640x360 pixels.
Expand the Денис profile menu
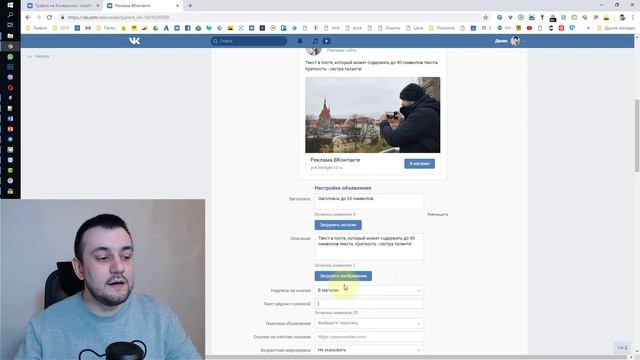509,41
